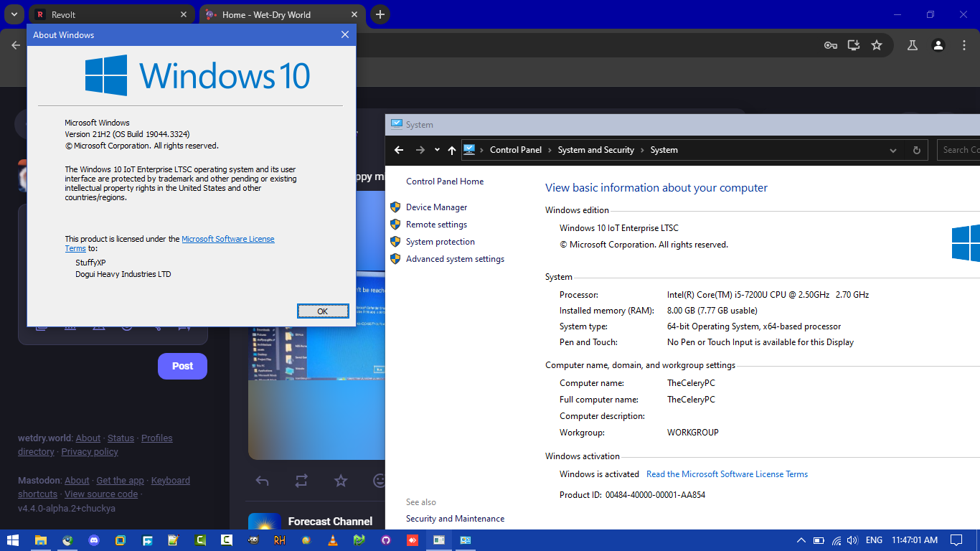Open the Chrome Labs flask icon
The height and width of the screenshot is (551, 980).
coord(912,44)
